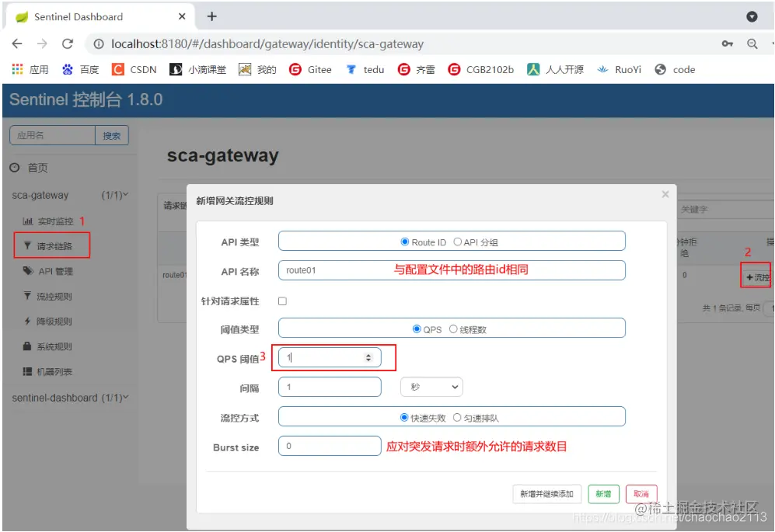Open the 小滴课堂 bookmark

pos(197,70)
